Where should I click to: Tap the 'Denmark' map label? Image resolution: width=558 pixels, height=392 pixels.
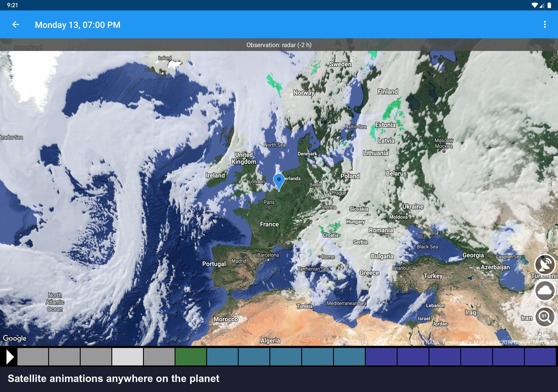(307, 154)
